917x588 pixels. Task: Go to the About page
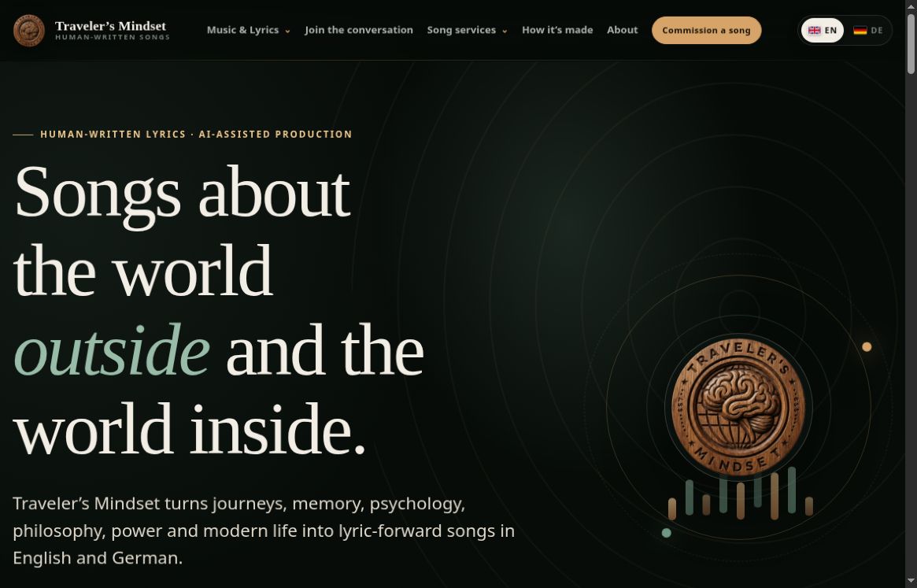pyautogui.click(x=623, y=30)
